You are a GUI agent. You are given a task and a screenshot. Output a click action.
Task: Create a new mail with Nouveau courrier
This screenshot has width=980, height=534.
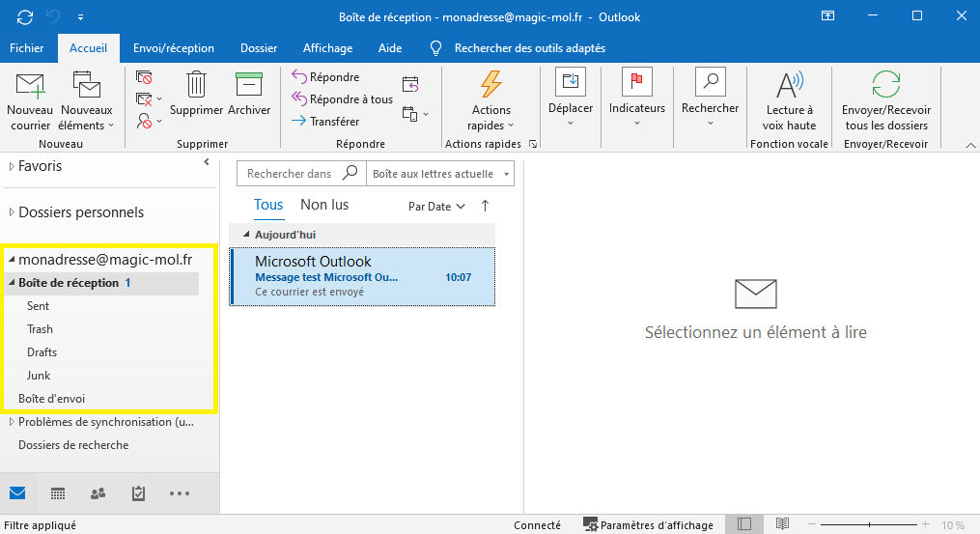click(x=30, y=101)
